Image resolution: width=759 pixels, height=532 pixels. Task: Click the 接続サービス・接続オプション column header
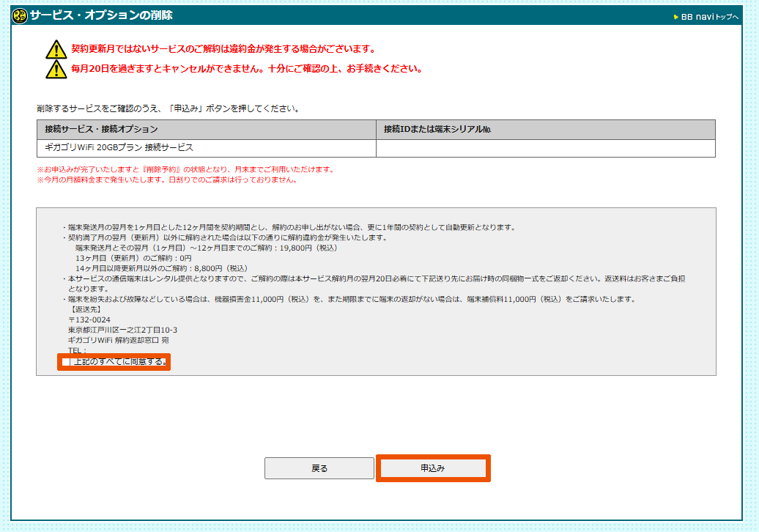[101, 130]
